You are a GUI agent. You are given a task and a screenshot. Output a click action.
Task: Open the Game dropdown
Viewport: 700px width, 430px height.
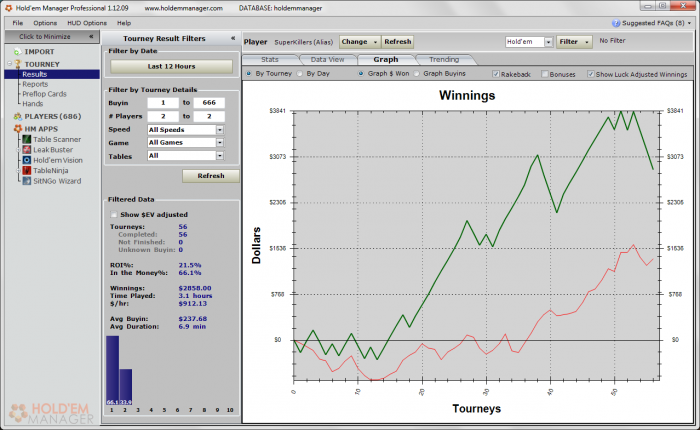[x=220, y=143]
